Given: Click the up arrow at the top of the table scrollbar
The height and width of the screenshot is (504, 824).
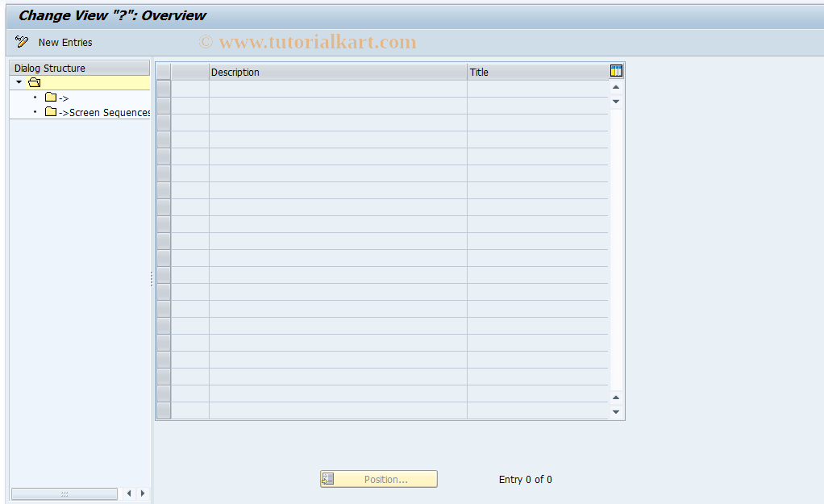Looking at the screenshot, I should pyautogui.click(x=616, y=87).
